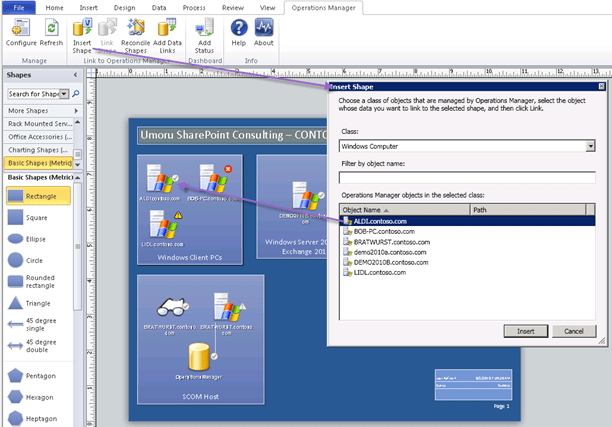Click the stencil list scroll-up arrow
Image resolution: width=612 pixels, height=427 pixels.
[x=77, y=122]
